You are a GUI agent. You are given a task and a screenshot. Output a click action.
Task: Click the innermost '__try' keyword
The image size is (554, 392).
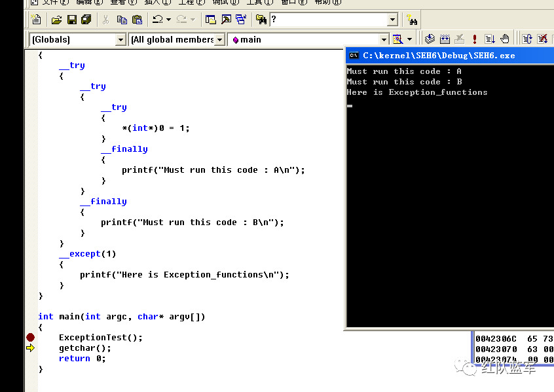click(114, 107)
